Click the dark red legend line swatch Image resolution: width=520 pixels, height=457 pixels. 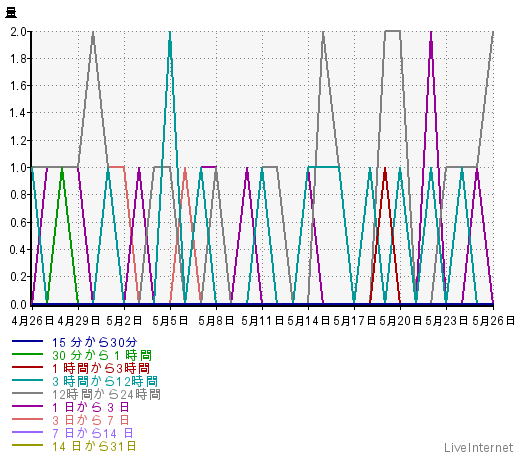click(27, 367)
